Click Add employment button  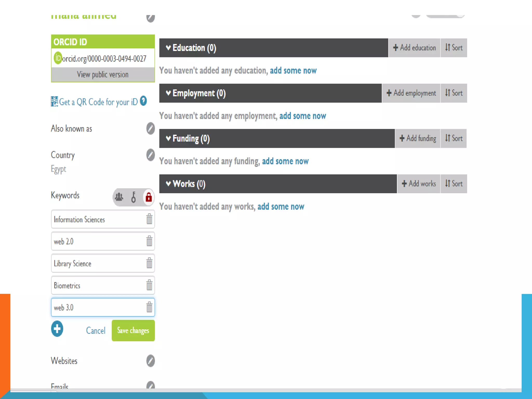[411, 93]
